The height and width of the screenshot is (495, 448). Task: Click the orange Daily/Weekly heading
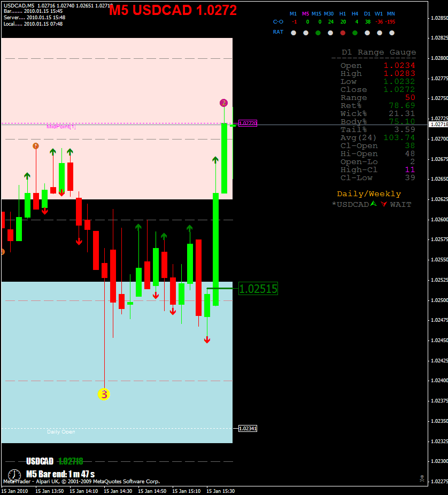pyautogui.click(x=369, y=194)
